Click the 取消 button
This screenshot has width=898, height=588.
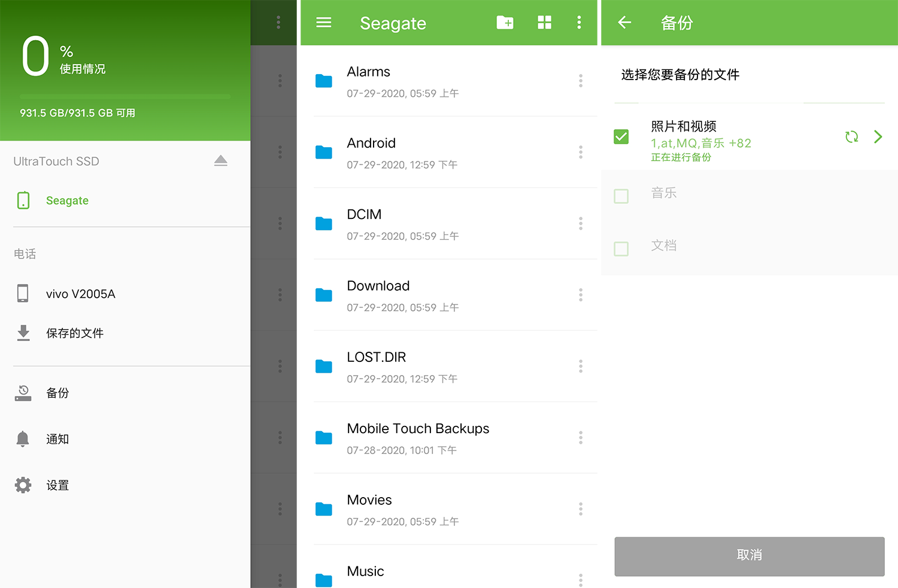(x=749, y=556)
